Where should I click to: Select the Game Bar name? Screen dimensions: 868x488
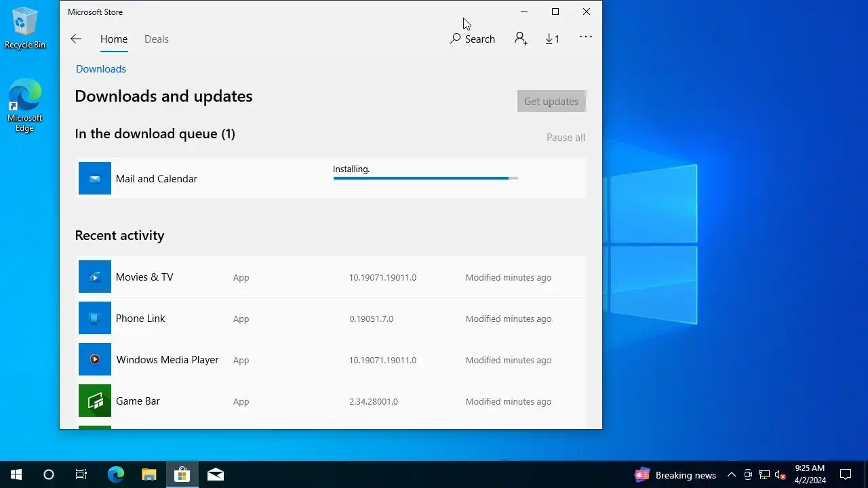tap(138, 401)
